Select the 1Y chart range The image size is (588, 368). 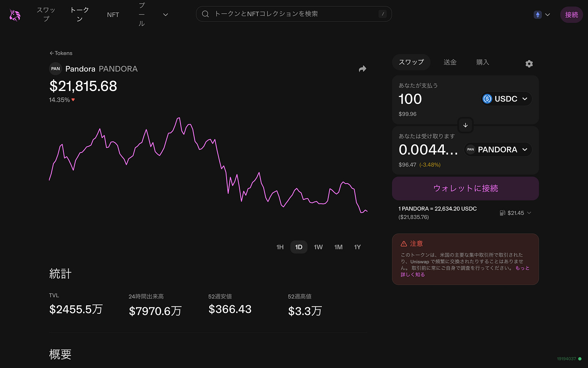357,247
